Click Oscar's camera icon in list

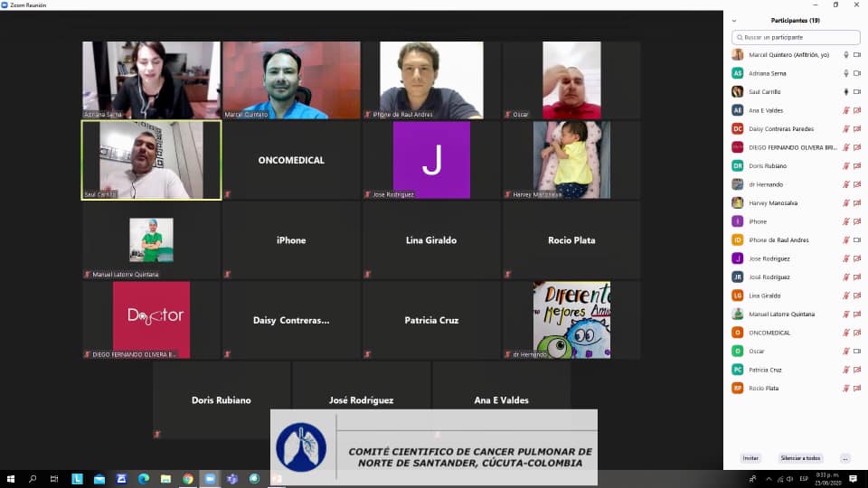pos(857,352)
